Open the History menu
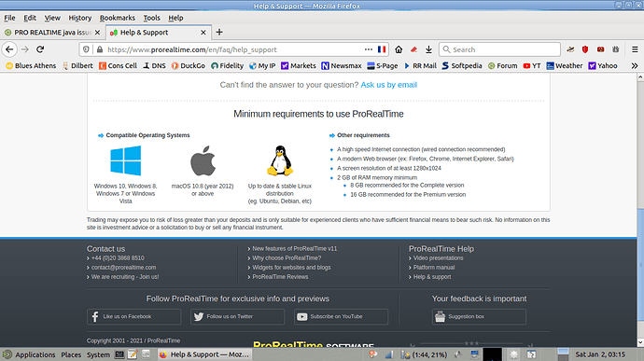The image size is (644, 361). coord(79,18)
